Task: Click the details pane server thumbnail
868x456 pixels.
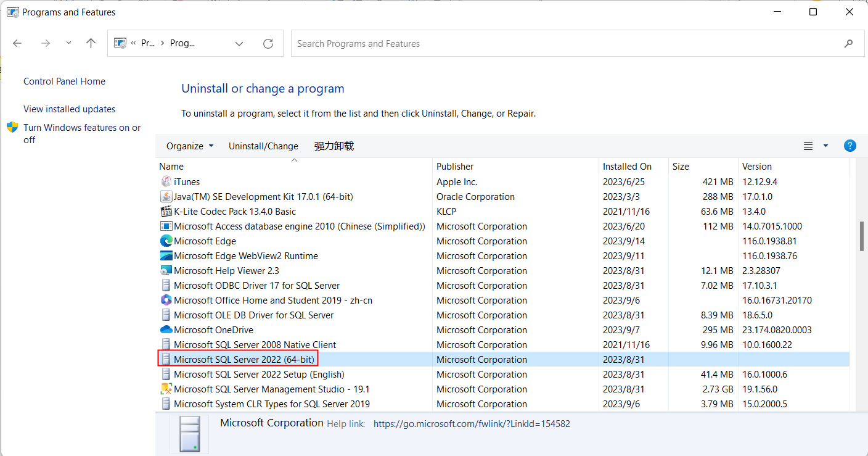Action: pyautogui.click(x=189, y=434)
